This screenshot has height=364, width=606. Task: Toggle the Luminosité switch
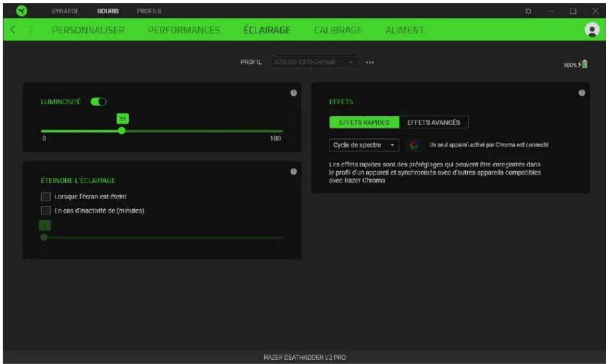point(99,101)
